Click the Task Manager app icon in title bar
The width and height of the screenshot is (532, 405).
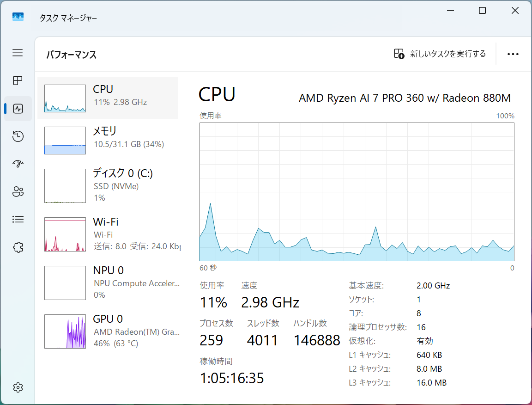pos(18,17)
